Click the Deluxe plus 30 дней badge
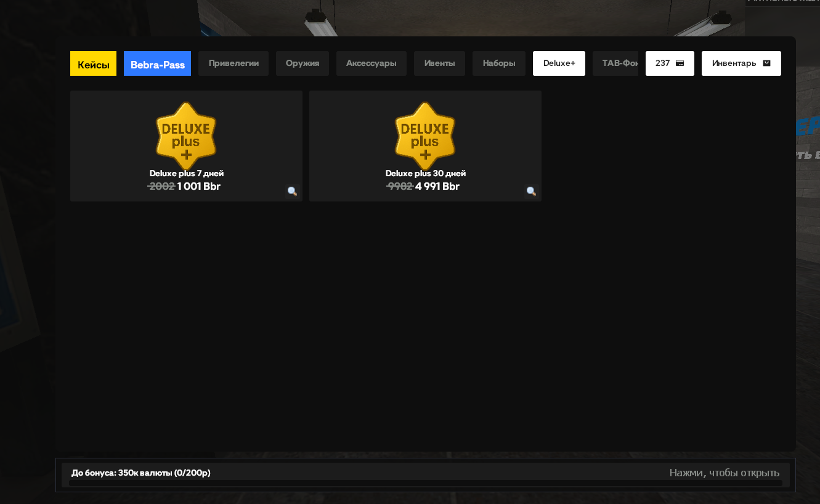This screenshot has width=820, height=504. 425,136
